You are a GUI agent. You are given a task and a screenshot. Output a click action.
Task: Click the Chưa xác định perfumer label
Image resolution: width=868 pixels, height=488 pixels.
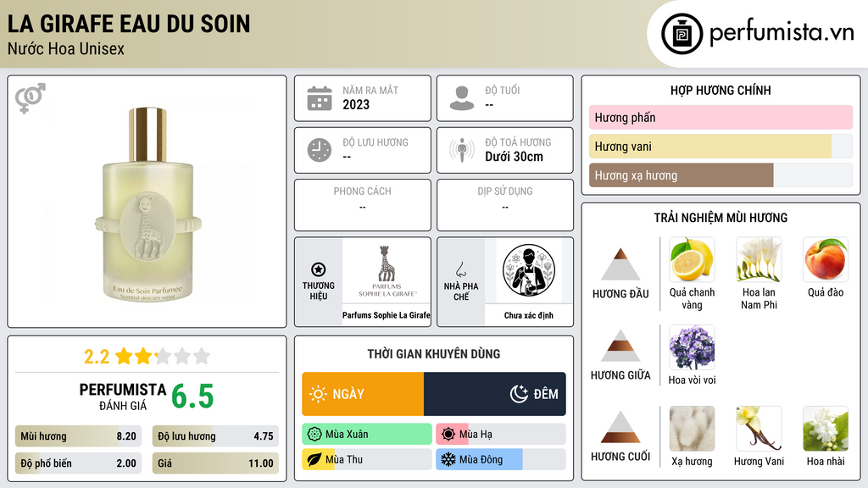pyautogui.click(x=529, y=315)
